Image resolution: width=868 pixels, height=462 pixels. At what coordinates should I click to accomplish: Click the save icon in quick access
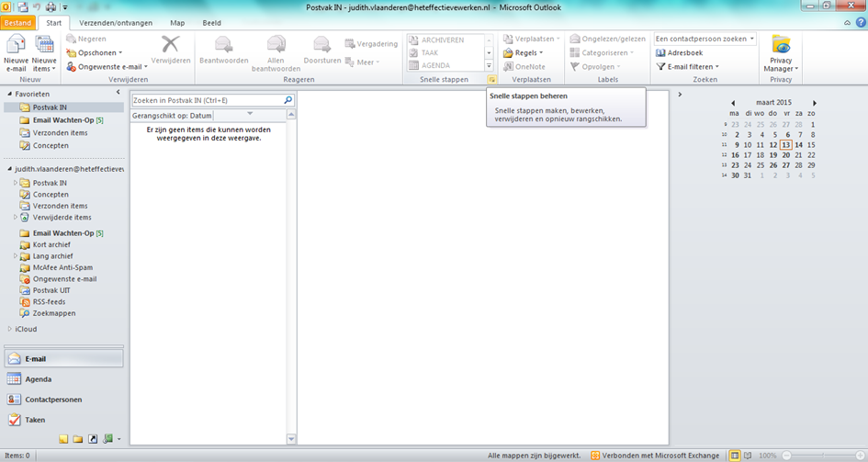pos(23,7)
